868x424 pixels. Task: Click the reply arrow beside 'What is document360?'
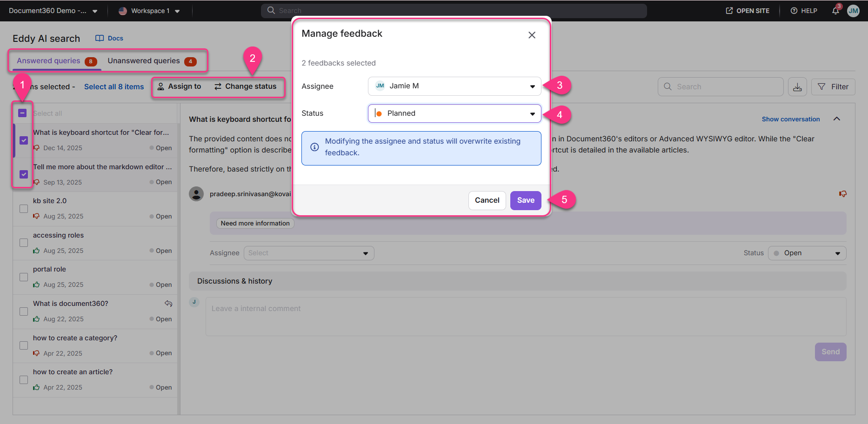click(169, 303)
